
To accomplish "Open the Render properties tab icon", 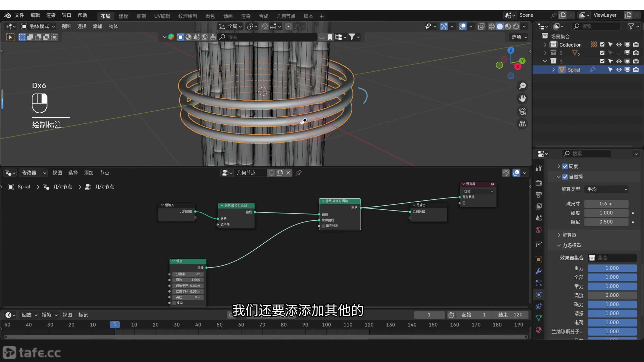I will (x=539, y=183).
